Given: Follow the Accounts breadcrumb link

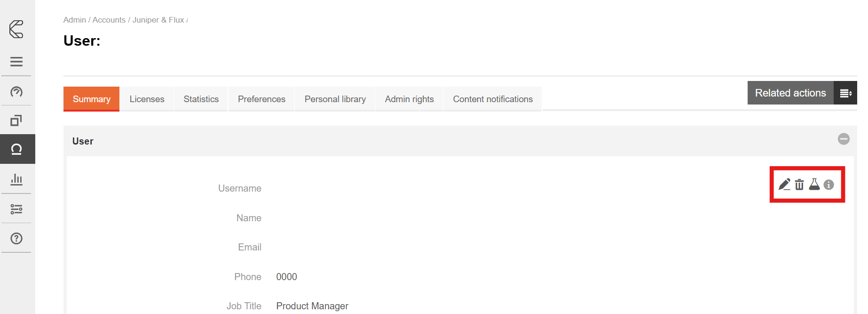Looking at the screenshot, I should click(109, 20).
